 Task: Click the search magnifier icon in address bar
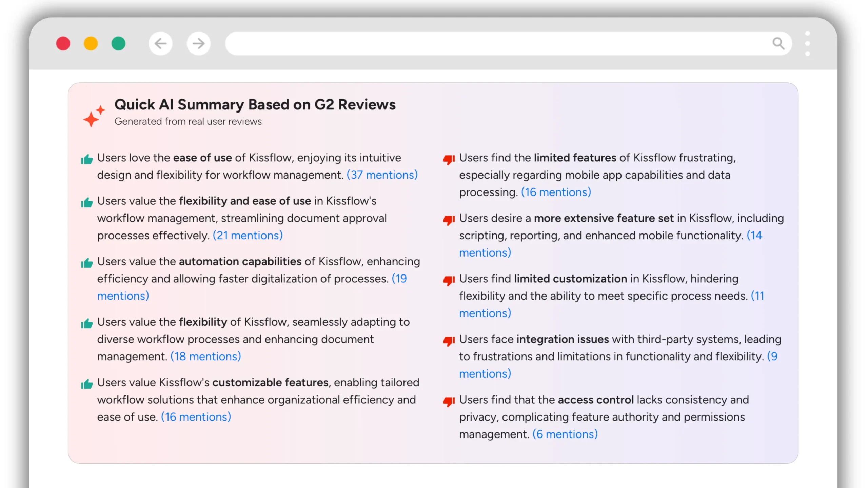[778, 43]
